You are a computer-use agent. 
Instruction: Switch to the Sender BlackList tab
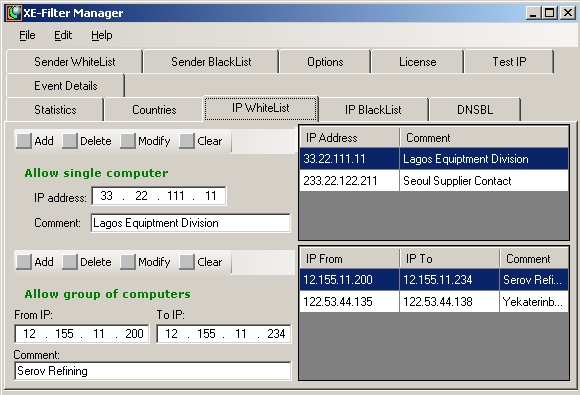pos(211,61)
